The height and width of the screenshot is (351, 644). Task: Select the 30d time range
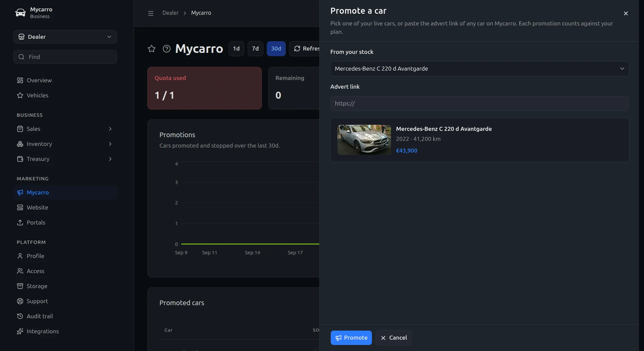(x=276, y=49)
